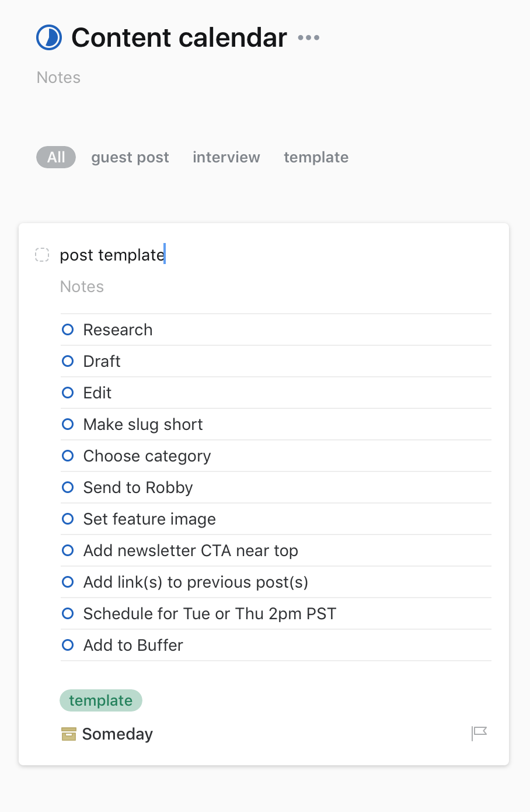Image resolution: width=530 pixels, height=812 pixels.
Task: Mark the Research to-do complete
Action: tap(68, 329)
